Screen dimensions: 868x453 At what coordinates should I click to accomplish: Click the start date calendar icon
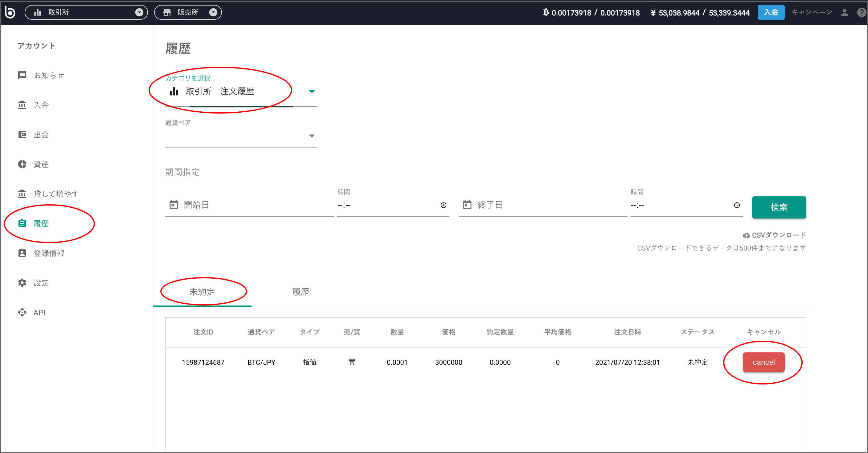174,204
